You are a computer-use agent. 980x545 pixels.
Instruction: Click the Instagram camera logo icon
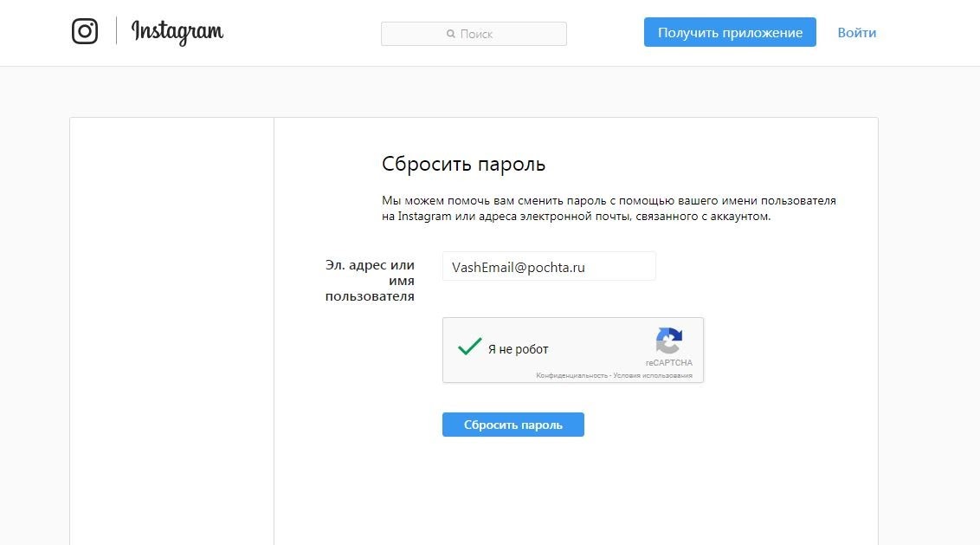click(x=85, y=31)
